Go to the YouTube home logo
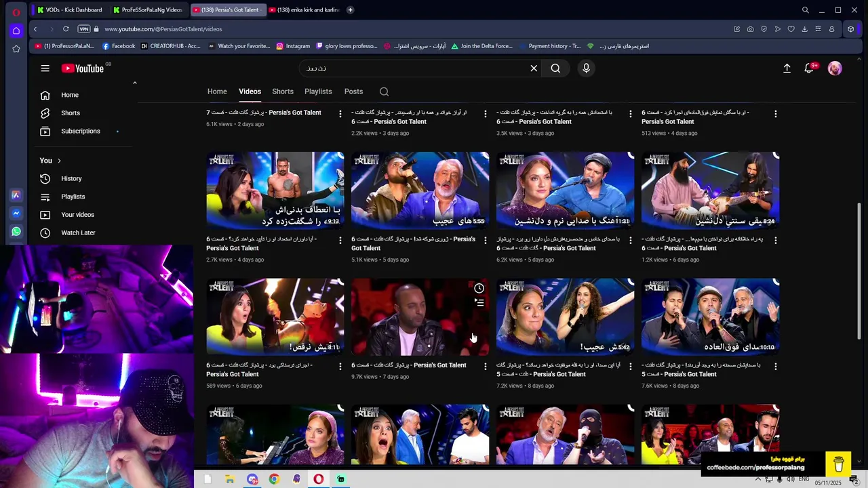The width and height of the screenshot is (868, 488). point(83,68)
